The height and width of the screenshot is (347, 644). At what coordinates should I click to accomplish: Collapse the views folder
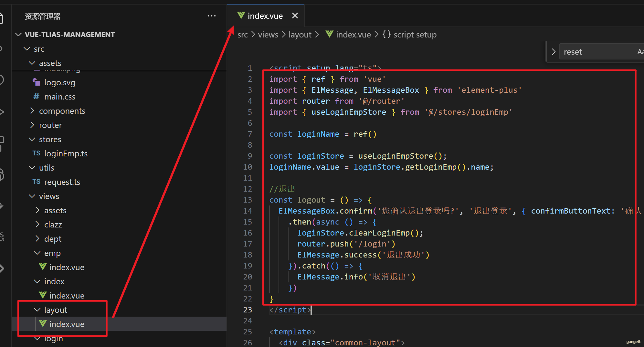tap(32, 196)
